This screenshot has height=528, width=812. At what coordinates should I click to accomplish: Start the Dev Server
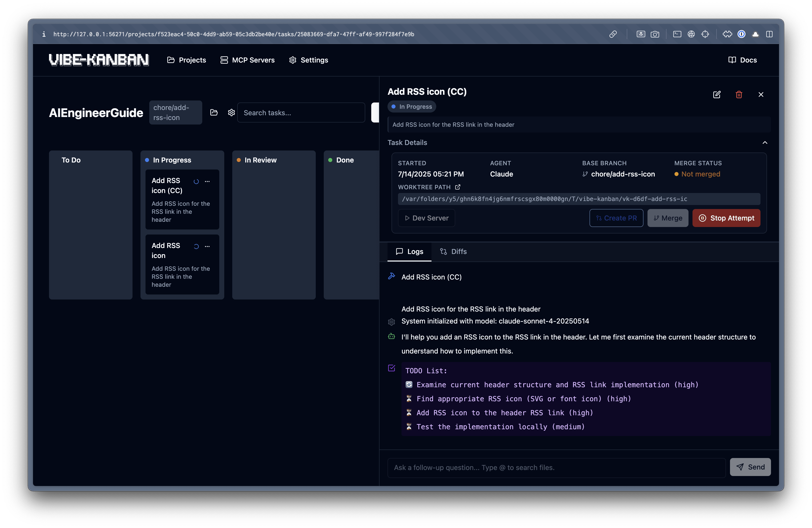click(x=426, y=218)
